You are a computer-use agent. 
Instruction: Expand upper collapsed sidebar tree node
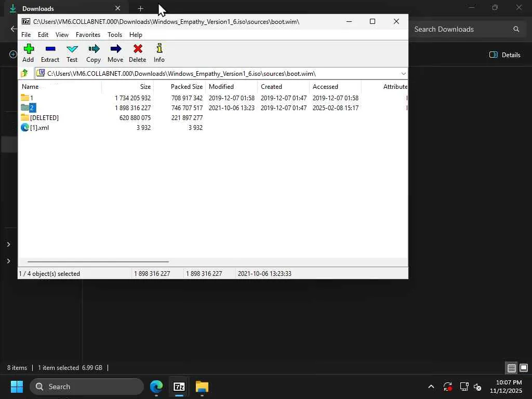point(8,244)
